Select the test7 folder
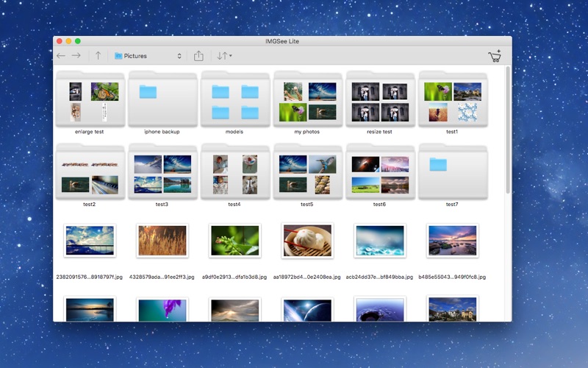 (x=453, y=171)
